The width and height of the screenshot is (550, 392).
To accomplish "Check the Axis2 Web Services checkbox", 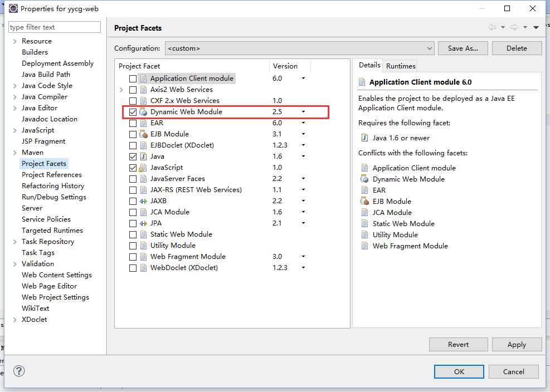I will pyautogui.click(x=133, y=90).
